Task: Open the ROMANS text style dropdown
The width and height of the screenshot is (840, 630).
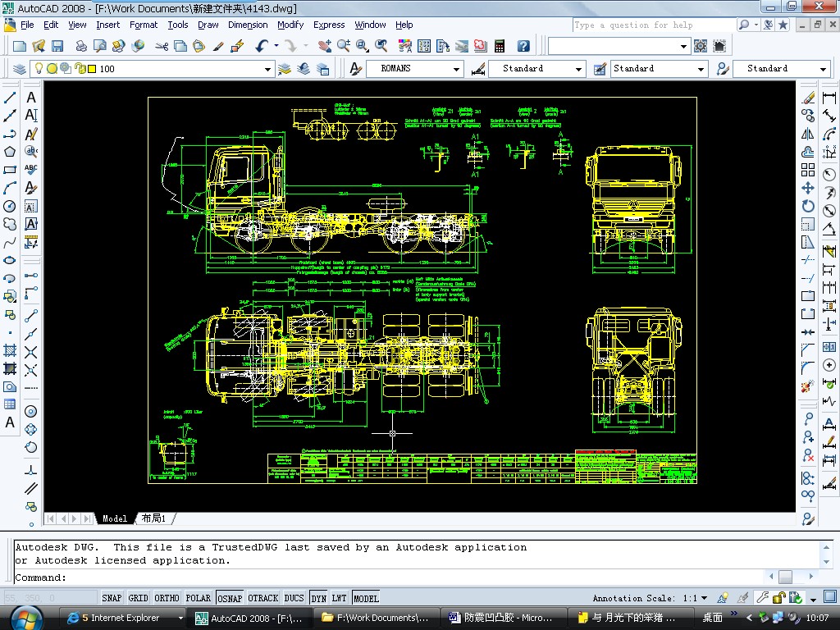Action: pos(457,70)
